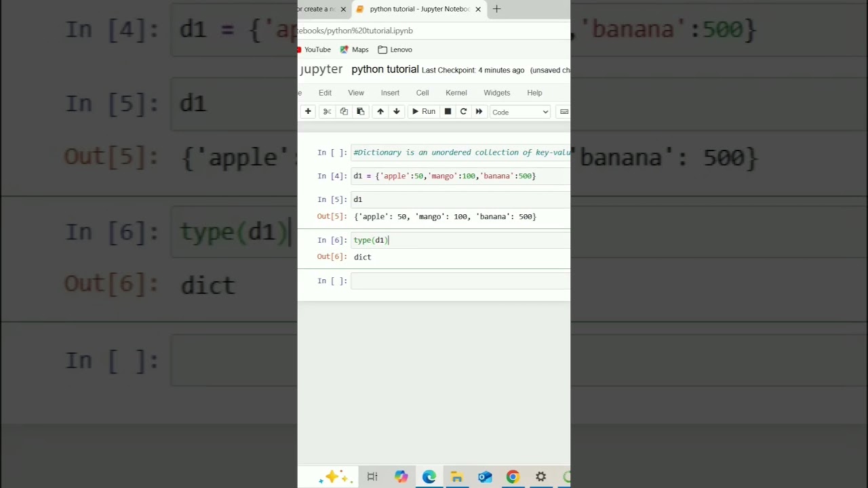Open the Kernel menu

456,93
